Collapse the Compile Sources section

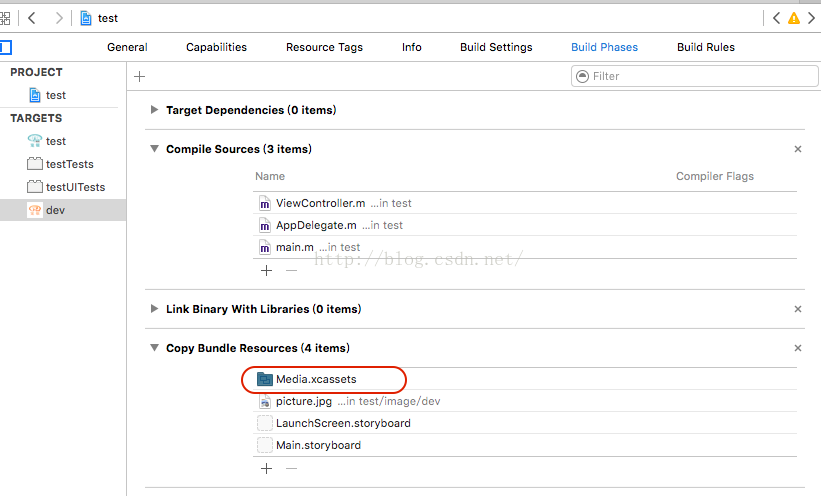pyautogui.click(x=154, y=149)
